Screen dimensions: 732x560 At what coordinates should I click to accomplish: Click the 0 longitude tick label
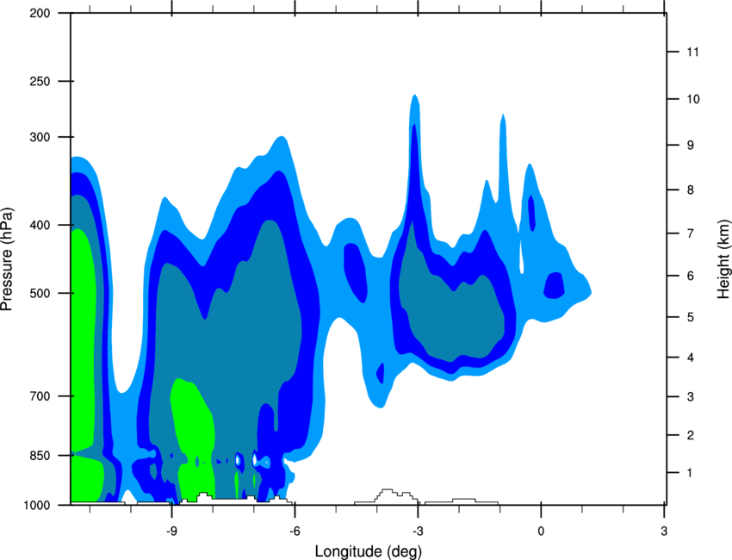coord(541,532)
